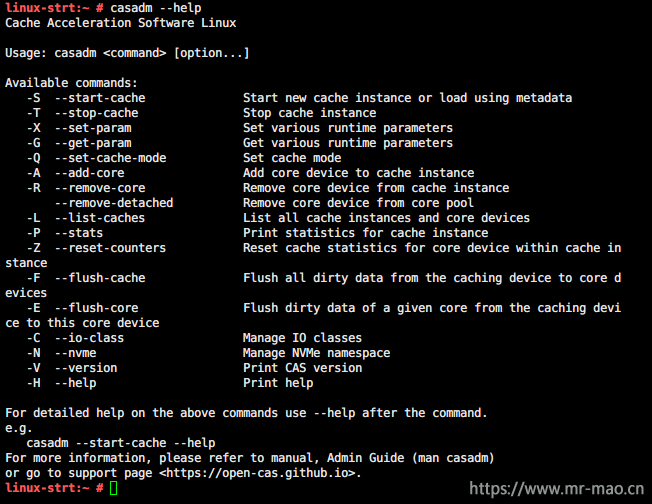Click the --start-cache option text
The height and width of the screenshot is (504, 652).
(100, 98)
